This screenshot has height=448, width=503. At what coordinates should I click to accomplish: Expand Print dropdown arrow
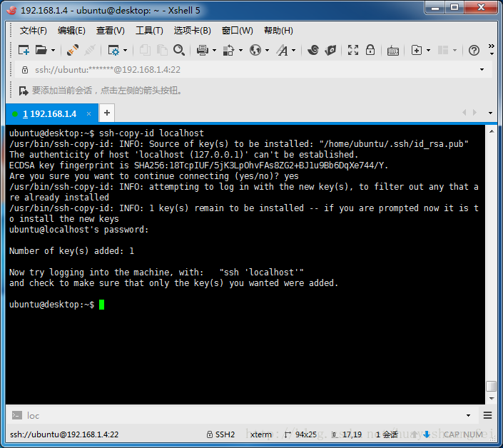click(214, 51)
